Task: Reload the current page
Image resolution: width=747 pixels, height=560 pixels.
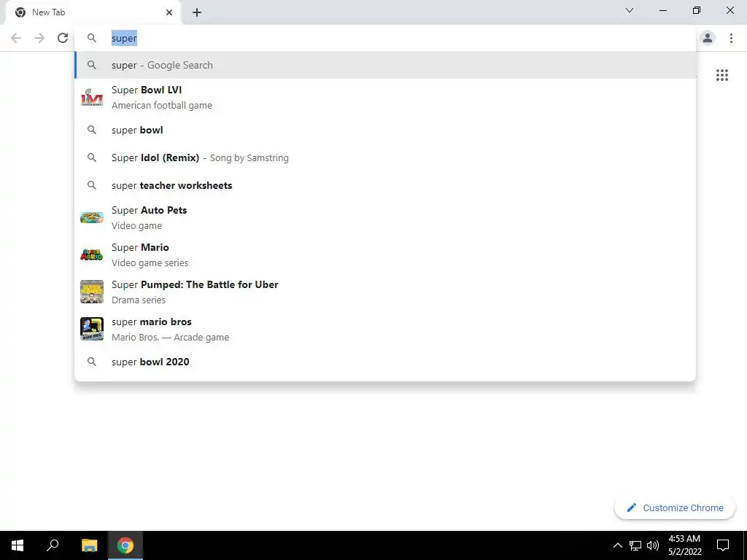Action: [x=63, y=38]
